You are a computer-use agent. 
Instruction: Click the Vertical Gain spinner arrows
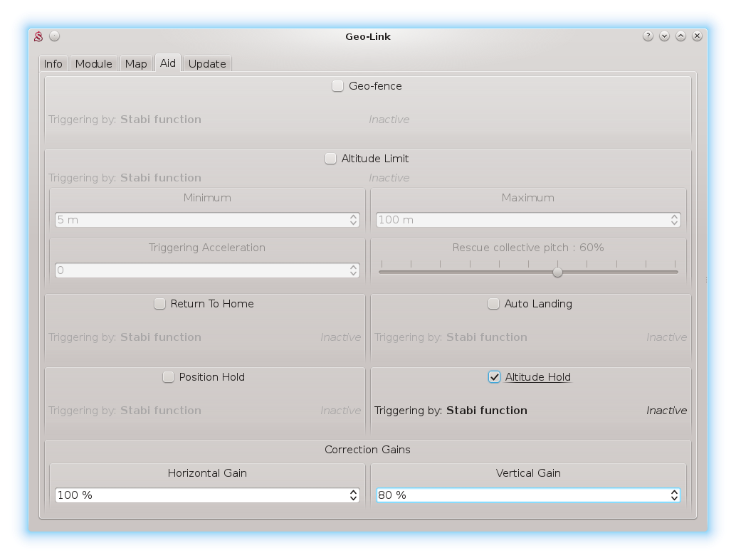(674, 495)
